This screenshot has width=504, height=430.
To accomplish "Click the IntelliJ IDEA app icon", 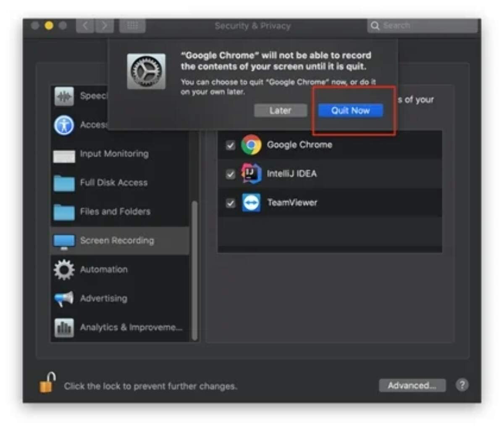I will click(x=251, y=174).
